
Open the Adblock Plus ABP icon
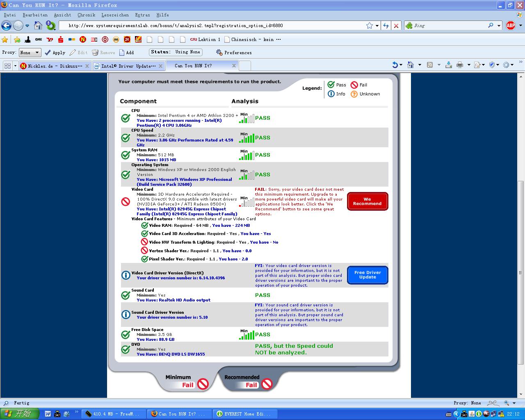511,25
